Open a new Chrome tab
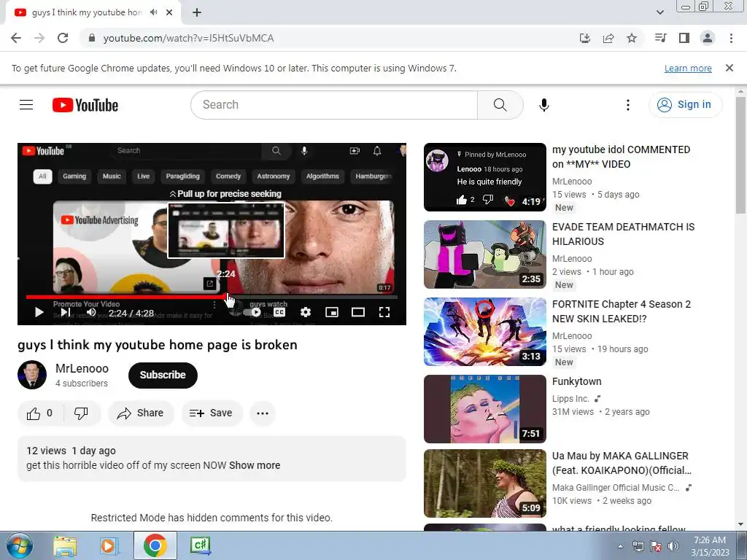Viewport: 747px width, 560px height. [197, 12]
